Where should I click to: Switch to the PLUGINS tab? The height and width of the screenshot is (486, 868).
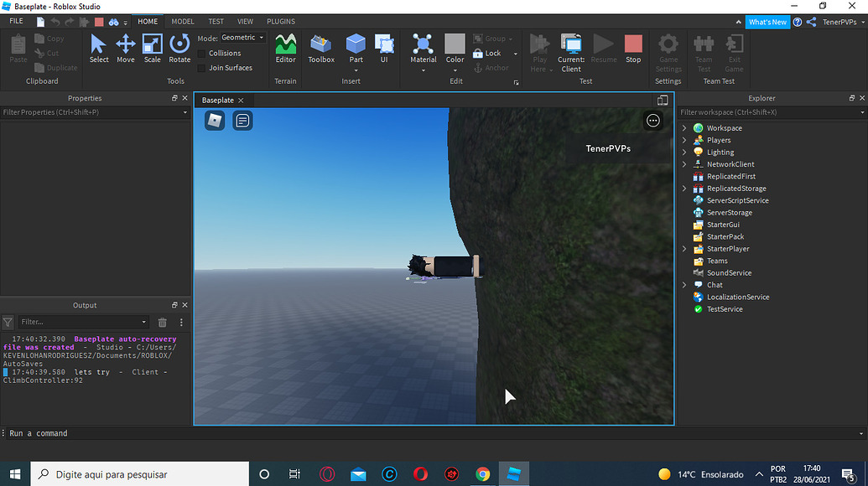pyautogui.click(x=281, y=22)
